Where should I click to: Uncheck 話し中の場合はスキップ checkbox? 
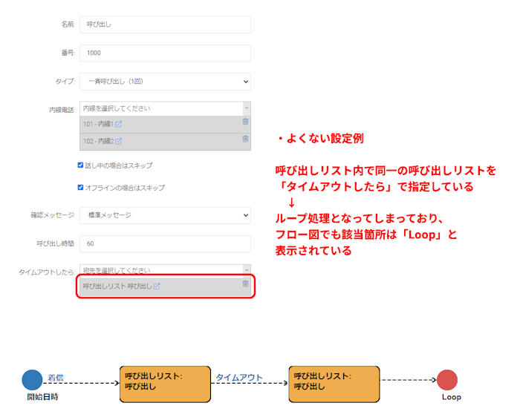[x=81, y=165]
